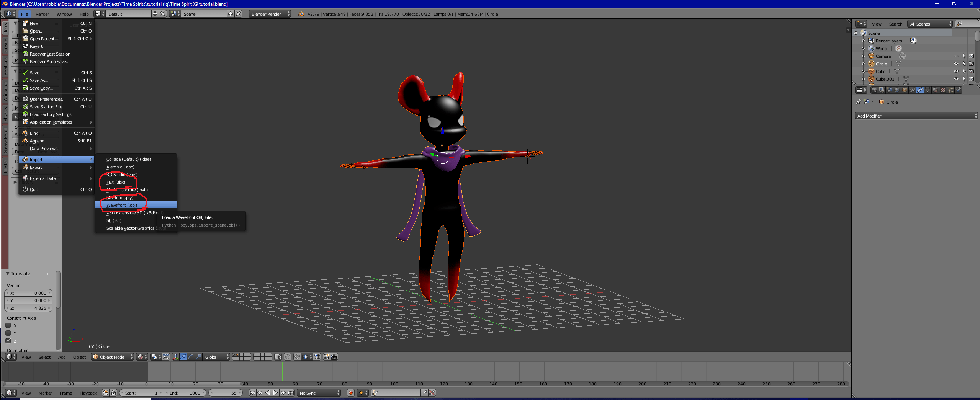Select the Modifiers wrench icon in Properties header
Viewport: 980px width, 400px height.
[920, 90]
